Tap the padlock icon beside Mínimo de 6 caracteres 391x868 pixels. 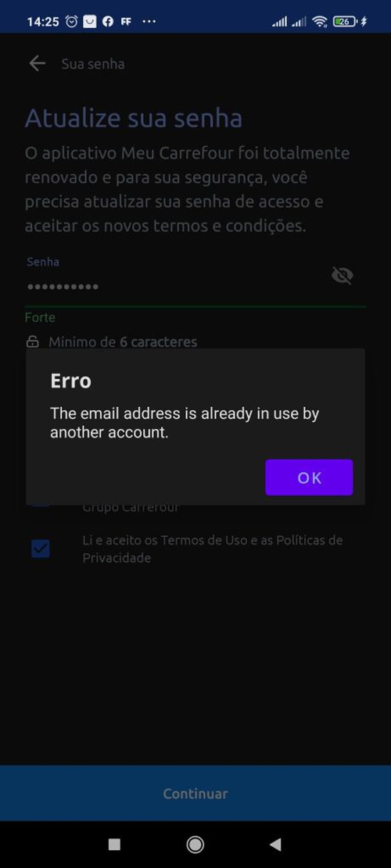coord(33,341)
